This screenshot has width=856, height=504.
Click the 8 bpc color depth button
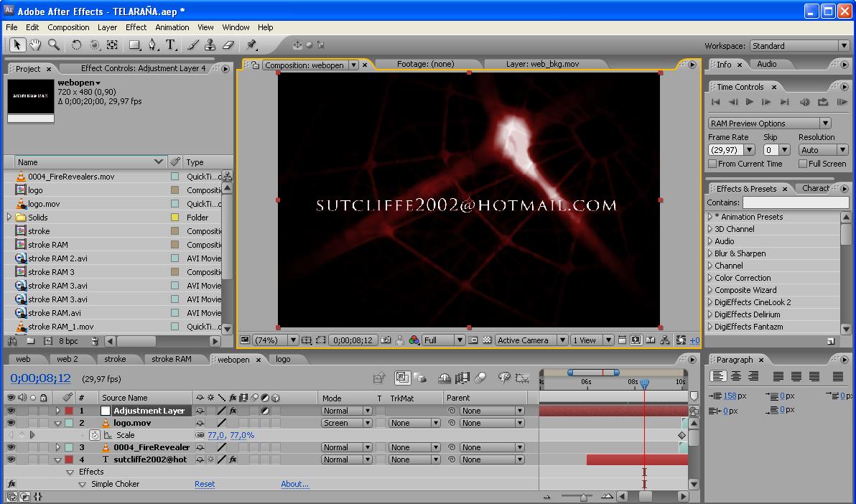[68, 341]
